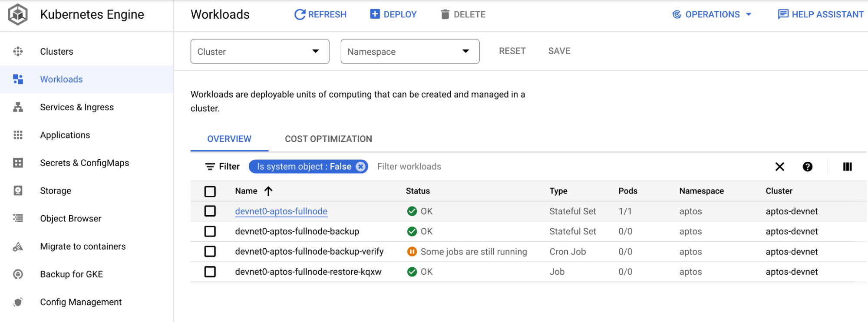Expand the Cluster dropdown

pos(260,52)
